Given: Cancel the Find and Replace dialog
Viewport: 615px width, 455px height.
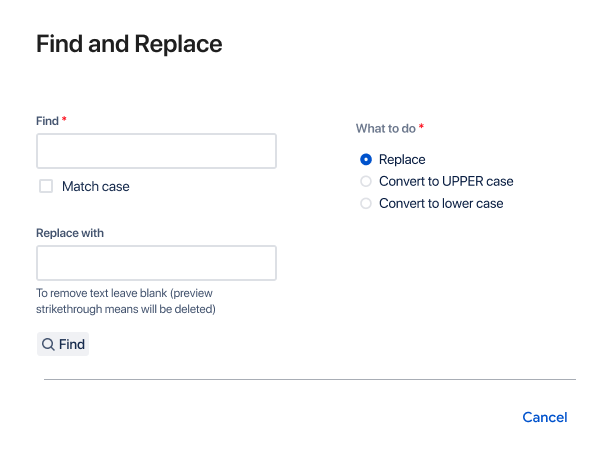Looking at the screenshot, I should (544, 417).
